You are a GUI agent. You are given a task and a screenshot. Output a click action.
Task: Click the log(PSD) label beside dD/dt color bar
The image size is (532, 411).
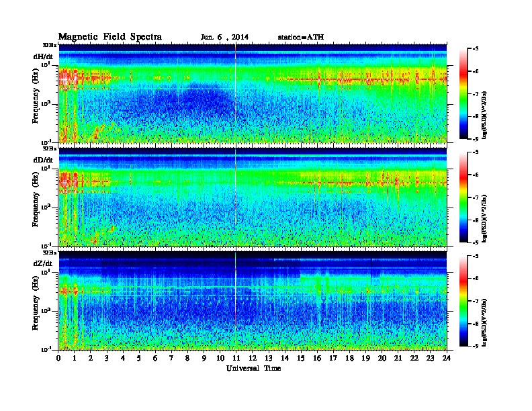(x=485, y=218)
